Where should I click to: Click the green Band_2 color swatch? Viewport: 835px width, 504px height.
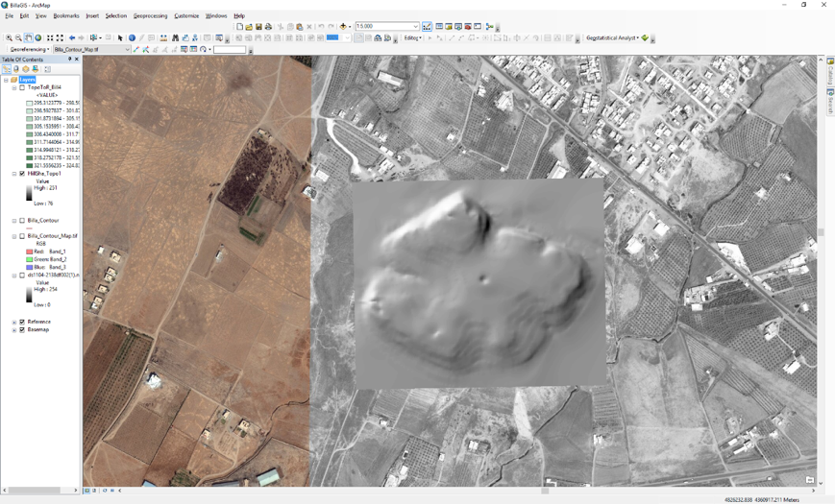click(x=29, y=259)
